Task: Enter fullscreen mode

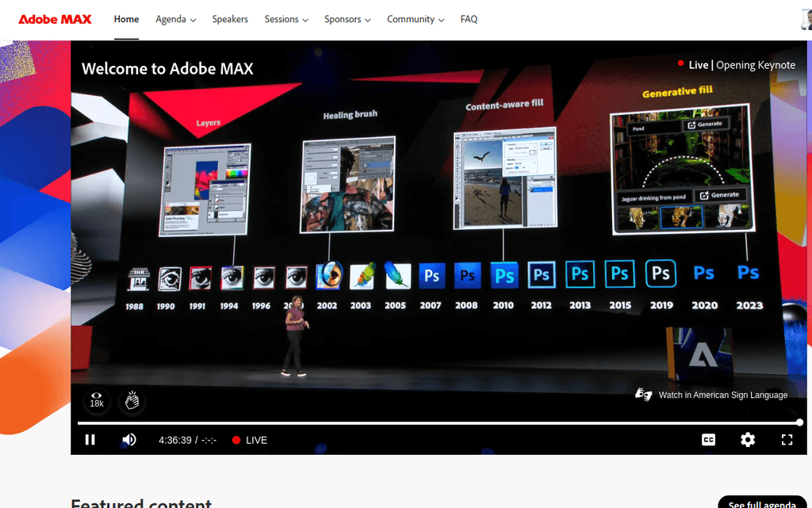Action: (x=787, y=440)
